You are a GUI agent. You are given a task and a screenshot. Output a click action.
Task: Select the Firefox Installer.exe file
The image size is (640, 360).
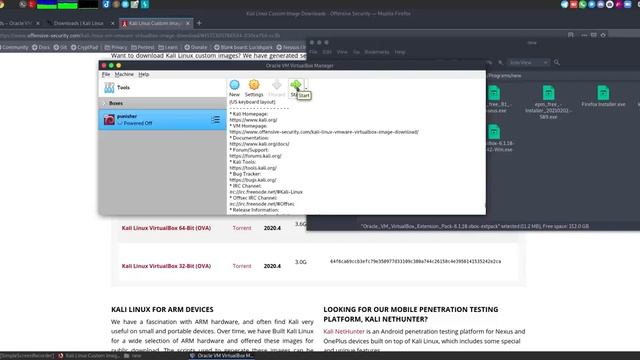(603, 97)
